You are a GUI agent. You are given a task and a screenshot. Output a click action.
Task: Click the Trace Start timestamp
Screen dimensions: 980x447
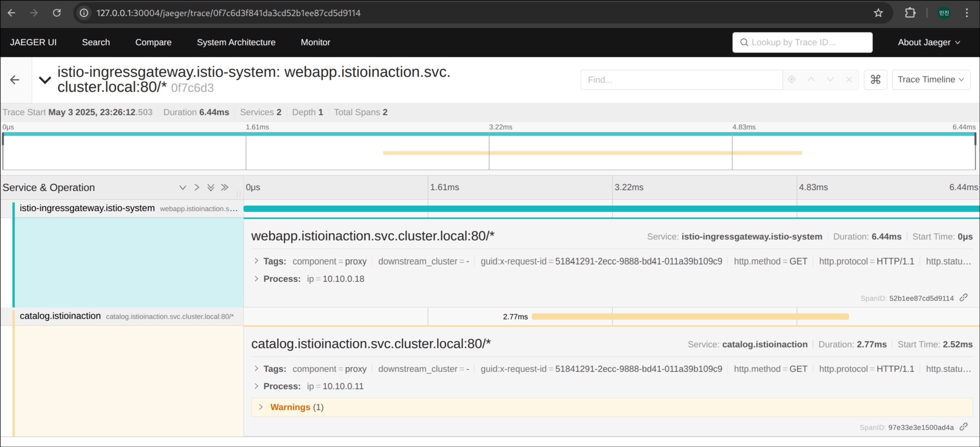(100, 112)
